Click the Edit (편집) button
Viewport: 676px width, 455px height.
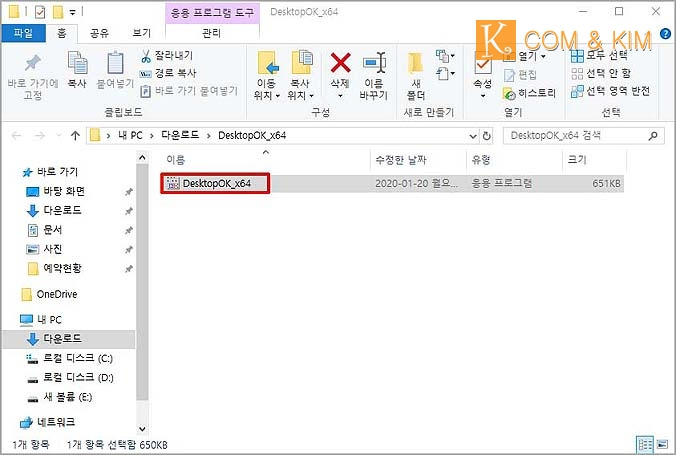point(520,75)
